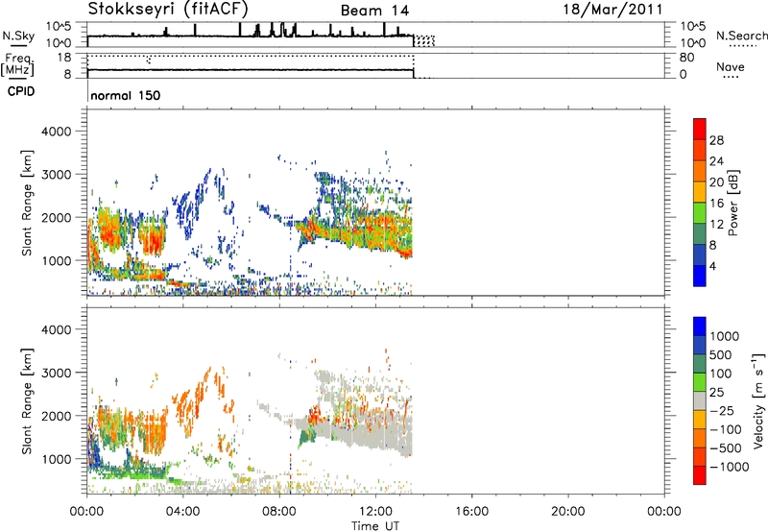Click the 18 tick on the frequency axis
Screen dimensions: 768x532
tap(64, 58)
